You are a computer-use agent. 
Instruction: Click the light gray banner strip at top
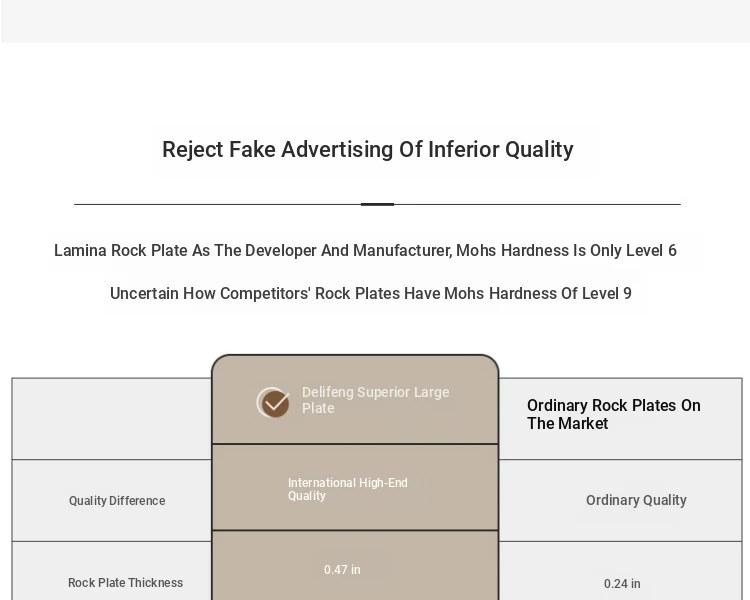375,20
